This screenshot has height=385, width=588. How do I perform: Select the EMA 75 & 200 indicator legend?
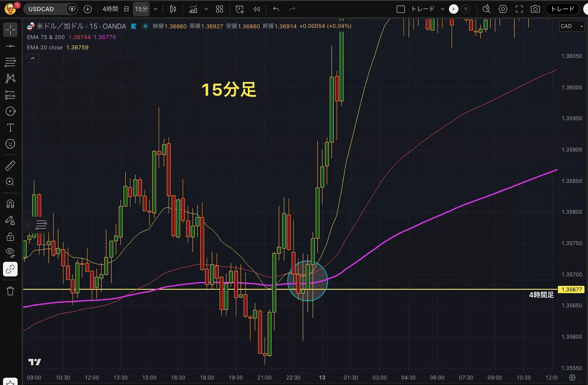point(46,37)
